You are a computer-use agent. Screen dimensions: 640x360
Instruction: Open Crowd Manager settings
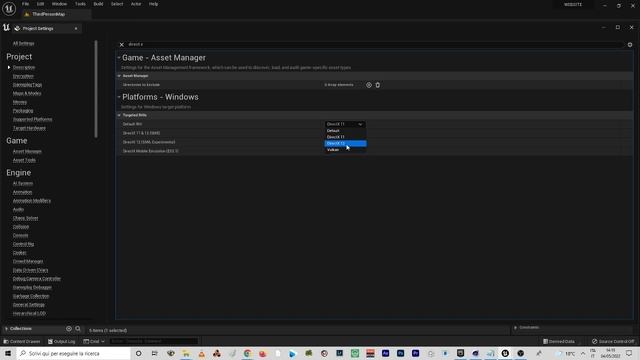pos(28,261)
